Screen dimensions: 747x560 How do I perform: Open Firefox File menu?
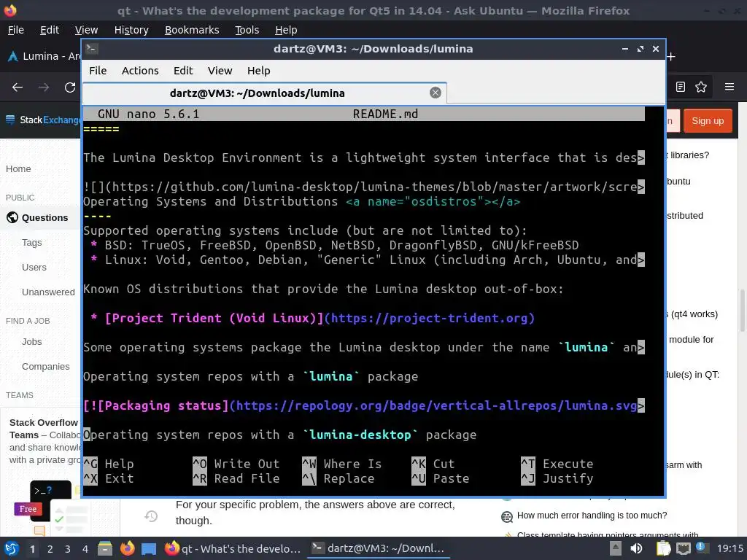pos(16,30)
